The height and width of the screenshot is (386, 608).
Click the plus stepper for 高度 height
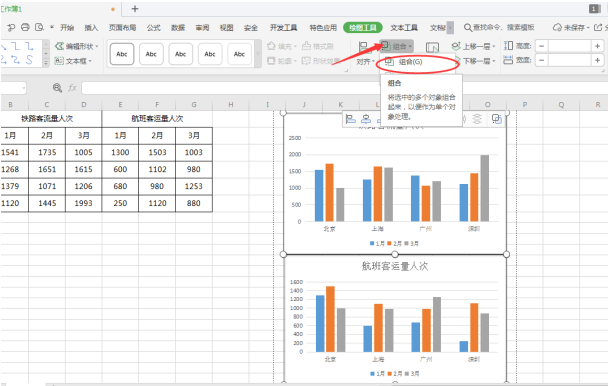tap(598, 46)
